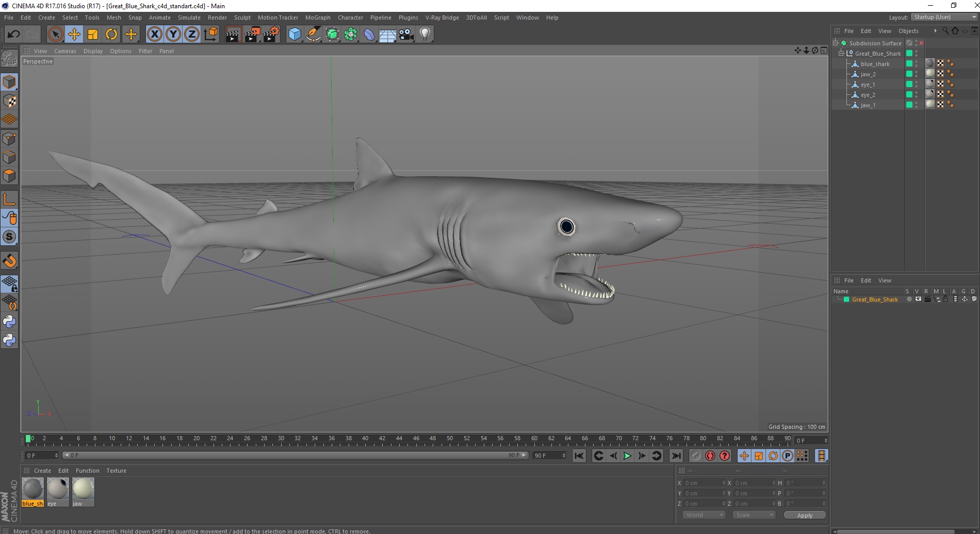Toggle blue_shark visibility dots
Viewport: 980px width, 534px height.
(917, 63)
